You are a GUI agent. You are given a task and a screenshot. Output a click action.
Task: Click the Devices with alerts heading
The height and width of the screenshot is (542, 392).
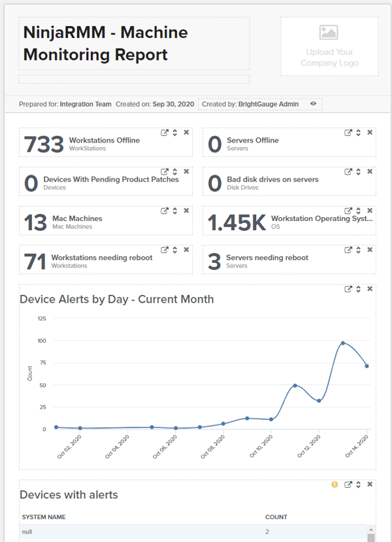69,495
